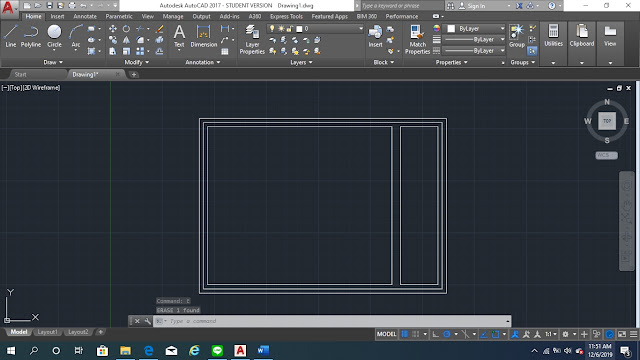
Task: Toggle snap mode in status bar
Action: 416,334
